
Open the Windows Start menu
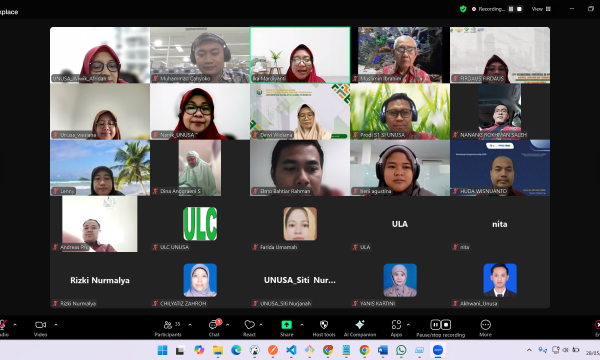tap(162, 350)
